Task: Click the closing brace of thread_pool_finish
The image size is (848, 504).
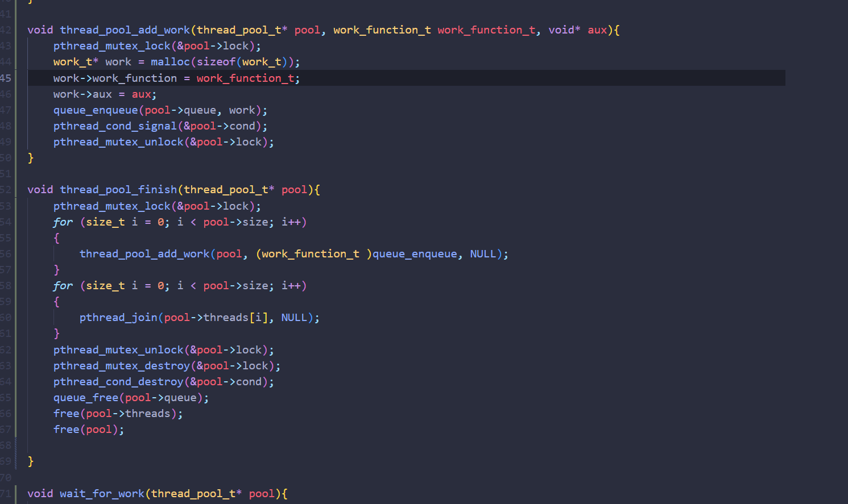Action: [x=31, y=461]
